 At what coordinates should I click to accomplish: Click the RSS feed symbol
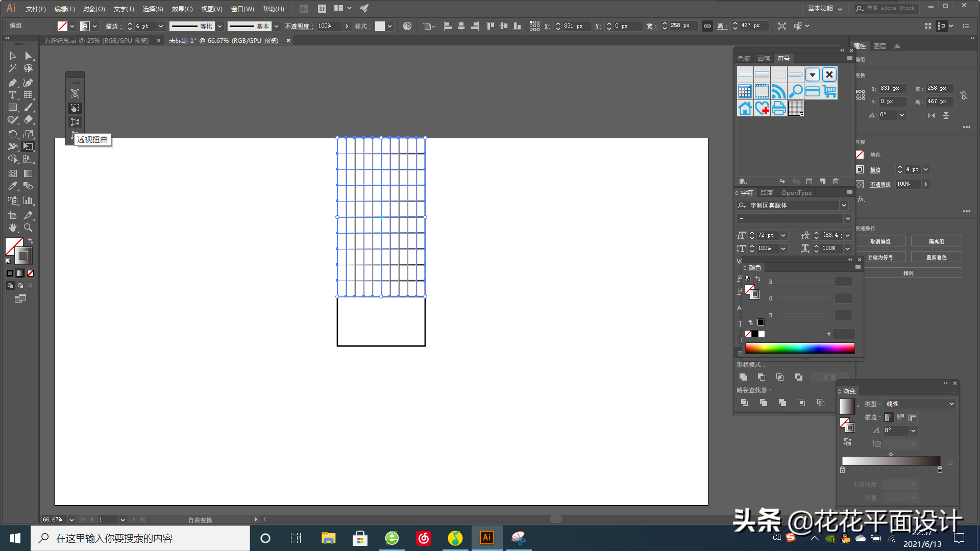tap(779, 91)
